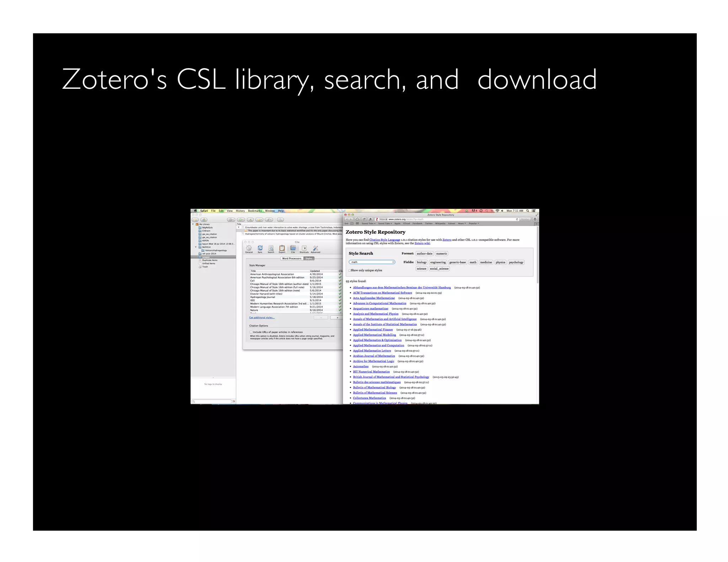Open the Advanced preferences pane icon

(x=316, y=249)
